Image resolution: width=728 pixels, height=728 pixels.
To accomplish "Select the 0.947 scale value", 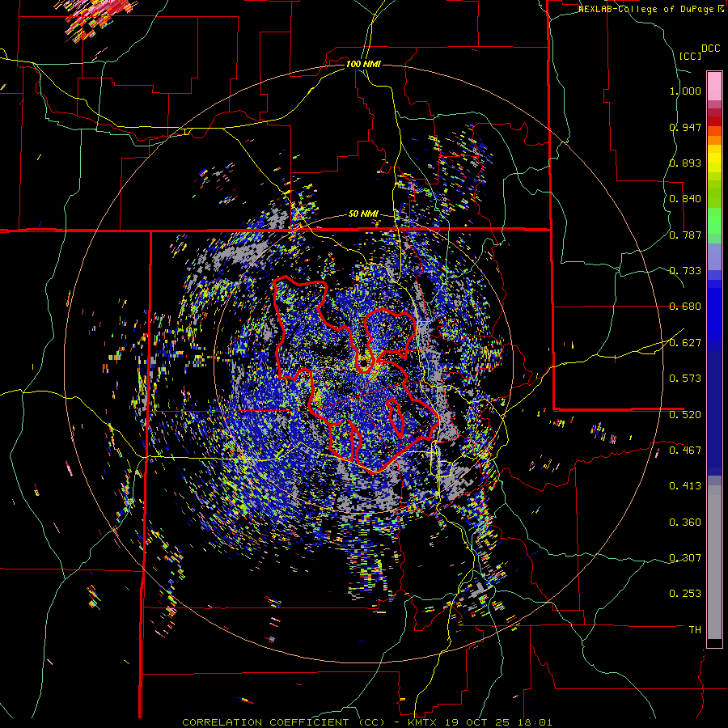I will 685,127.
